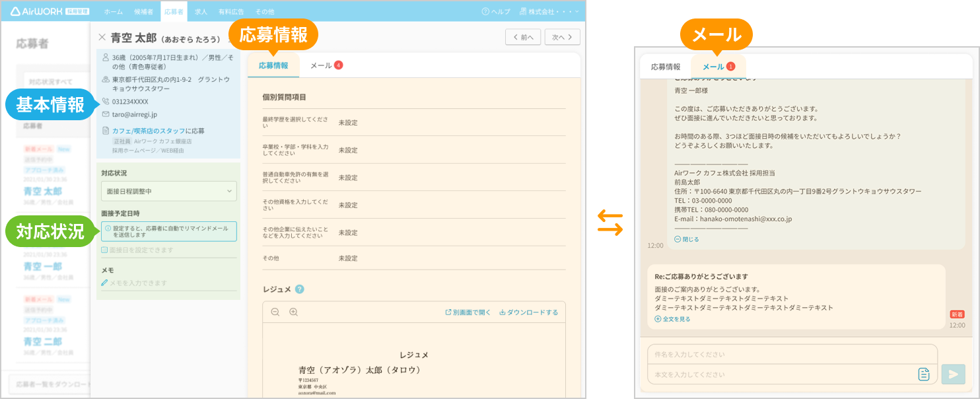980x399 pixels.
Task: Select 青空 二郎 in the applicant list
Action: point(42,342)
